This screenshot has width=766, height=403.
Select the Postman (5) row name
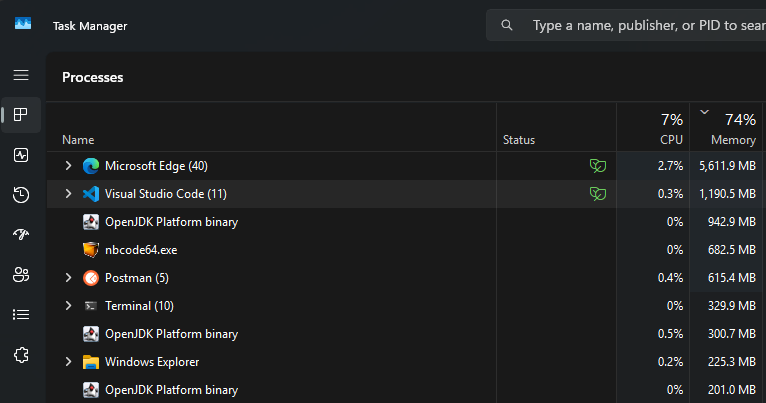click(137, 278)
